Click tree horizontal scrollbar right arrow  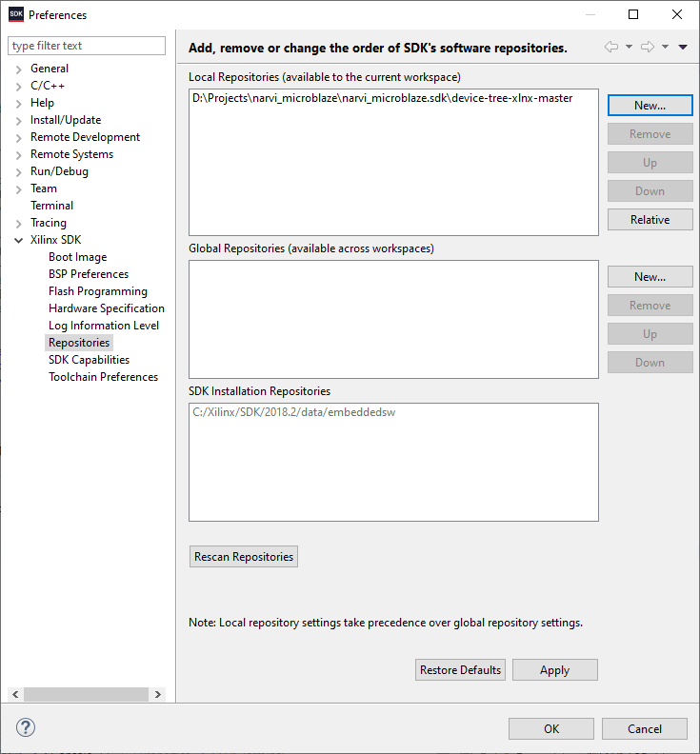point(158,695)
